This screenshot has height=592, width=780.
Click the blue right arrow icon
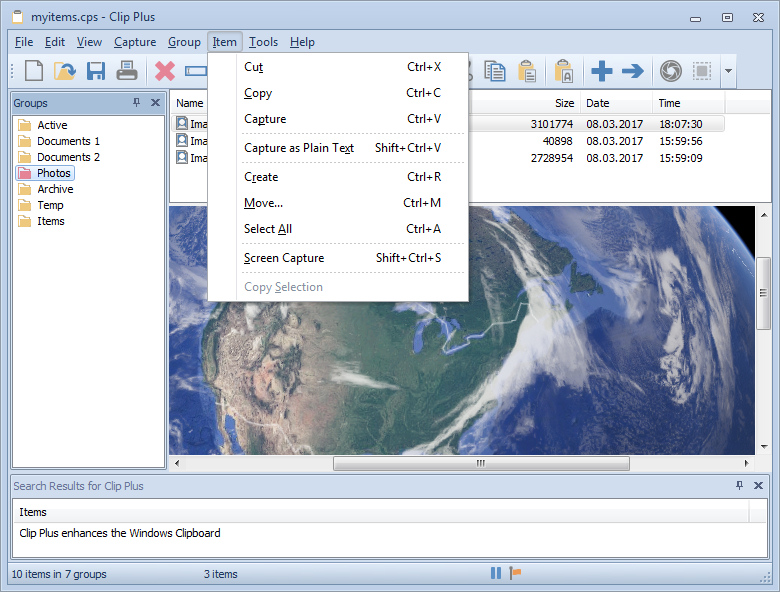pyautogui.click(x=633, y=71)
